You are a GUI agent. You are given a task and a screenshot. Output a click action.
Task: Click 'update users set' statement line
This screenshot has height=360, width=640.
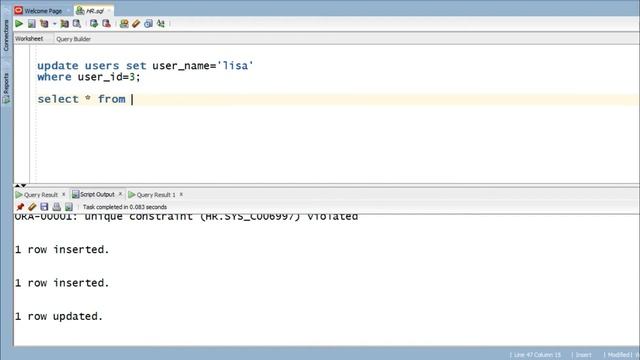[x=145, y=66]
